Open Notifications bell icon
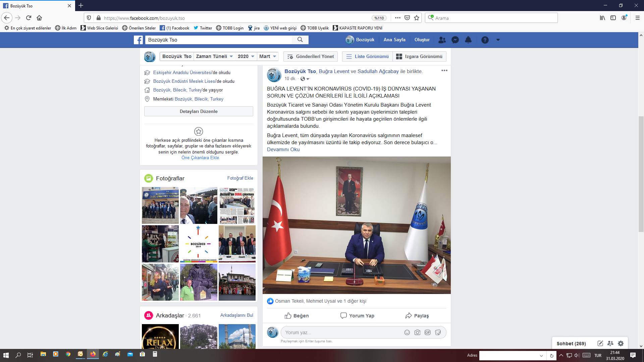This screenshot has width=644, height=362. click(x=468, y=40)
